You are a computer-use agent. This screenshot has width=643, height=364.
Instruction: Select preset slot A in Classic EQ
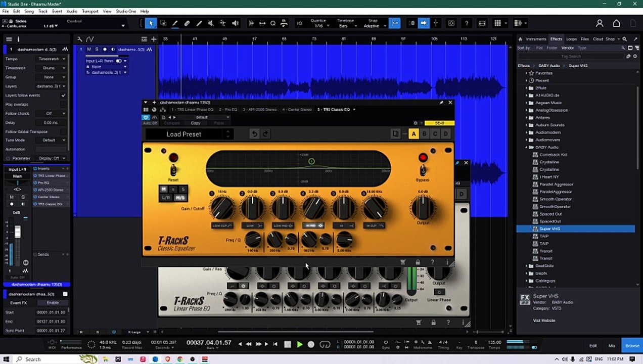pos(414,134)
